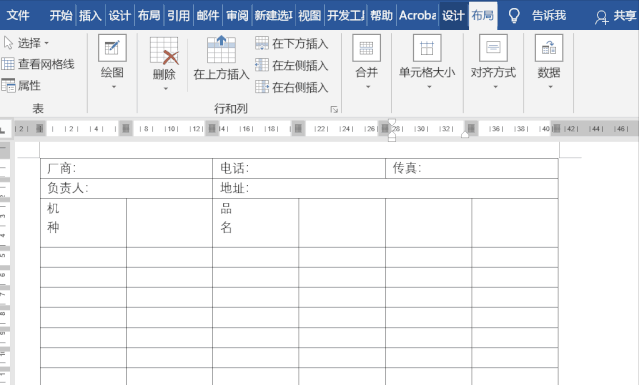Click the lightbulb tell-me icon
The width and height of the screenshot is (639, 385).
pyautogui.click(x=514, y=15)
